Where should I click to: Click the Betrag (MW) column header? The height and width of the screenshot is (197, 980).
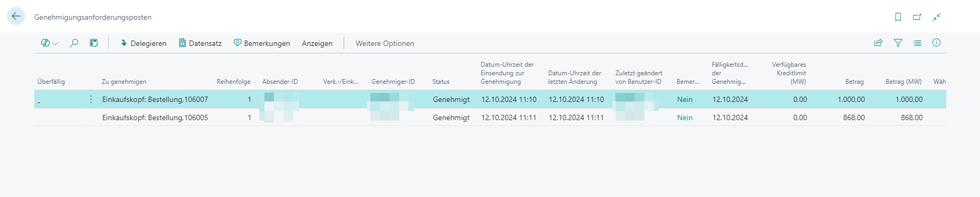pos(903,82)
